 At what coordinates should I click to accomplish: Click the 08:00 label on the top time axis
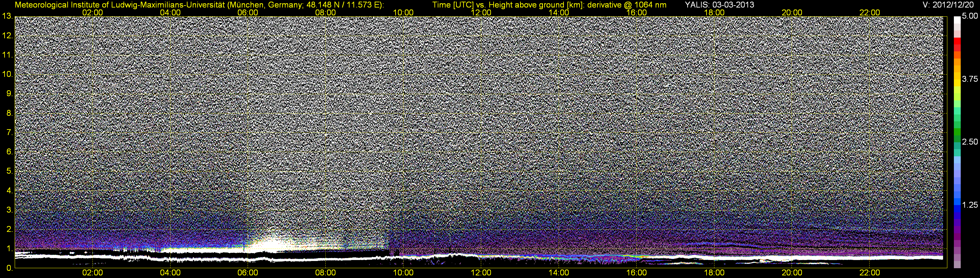pyautogui.click(x=326, y=12)
